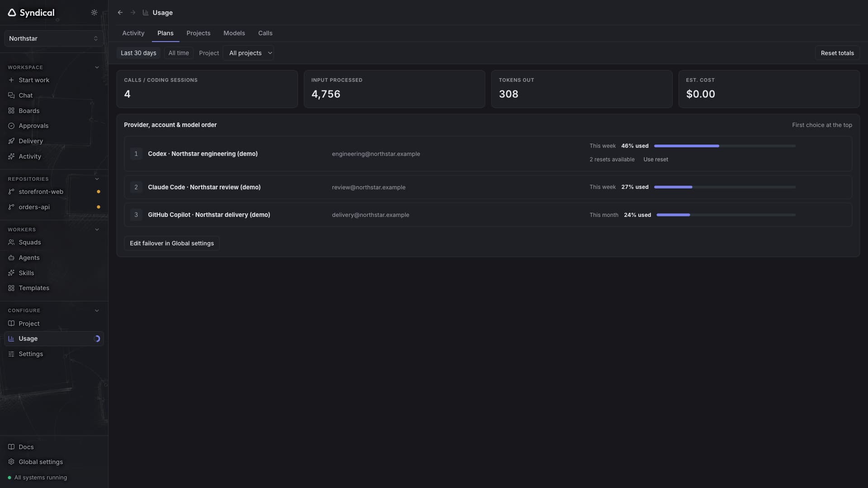This screenshot has width=868, height=488.
Task: Click the 2 resets available text
Action: 612,160
